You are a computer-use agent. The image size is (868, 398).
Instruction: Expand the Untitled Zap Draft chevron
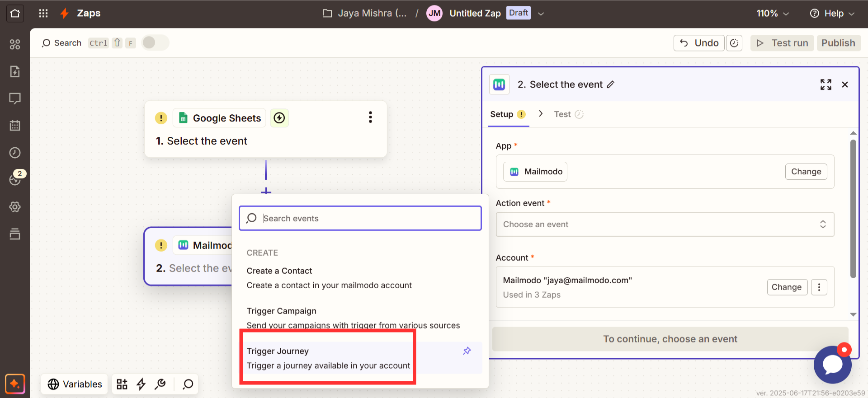(541, 14)
